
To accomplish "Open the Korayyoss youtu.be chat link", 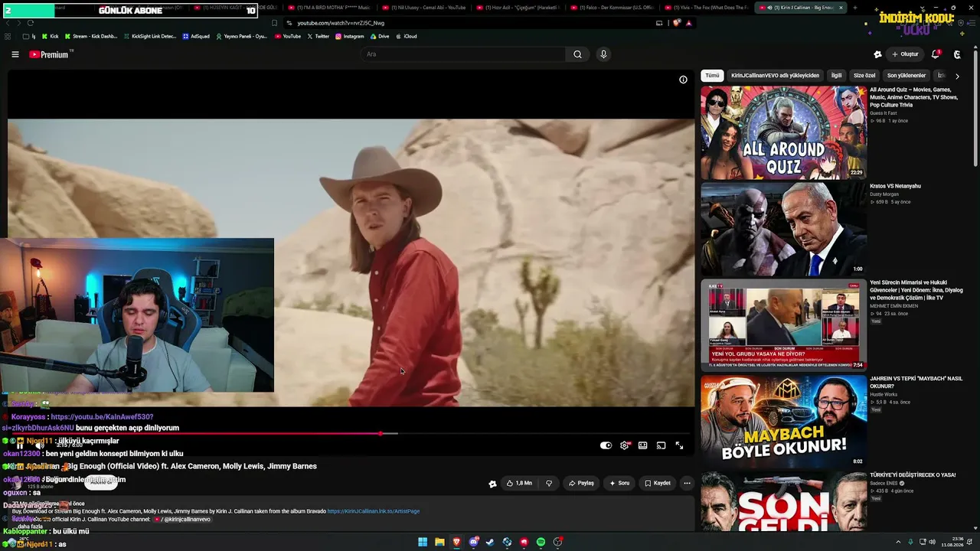I will 103,417.
